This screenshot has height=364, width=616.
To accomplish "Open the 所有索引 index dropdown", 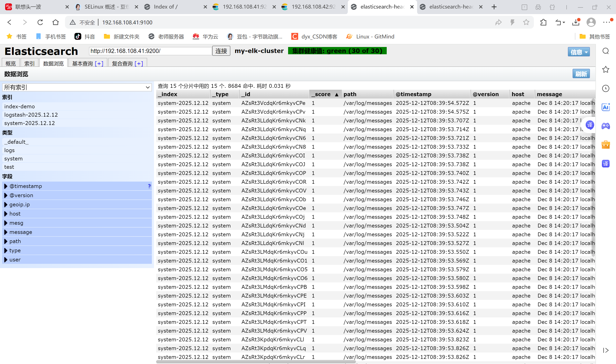I will [77, 87].
